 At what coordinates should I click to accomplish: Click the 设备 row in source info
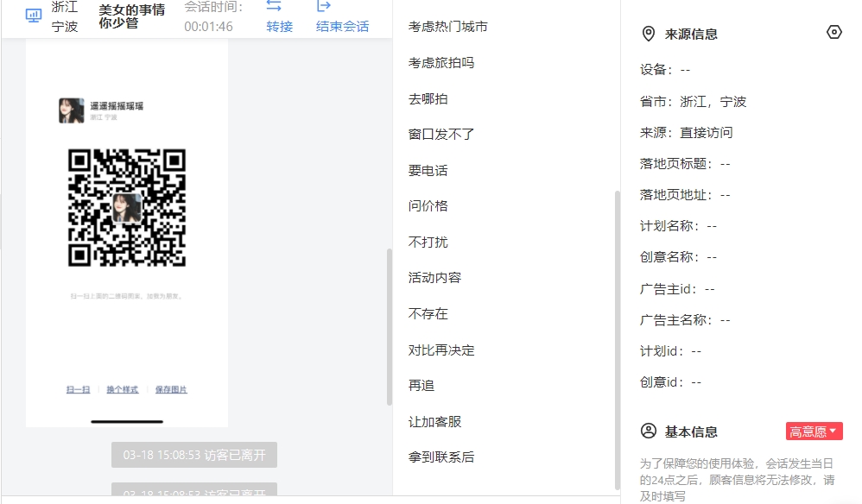point(665,70)
